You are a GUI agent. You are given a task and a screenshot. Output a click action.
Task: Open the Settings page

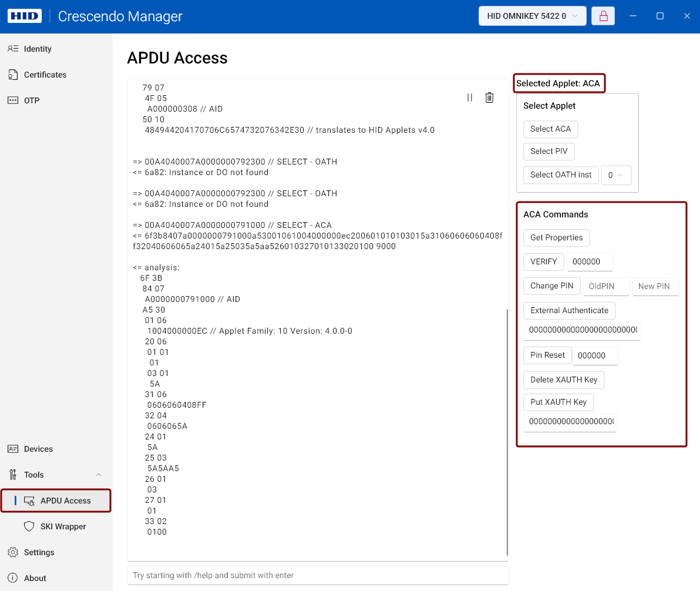click(56, 552)
